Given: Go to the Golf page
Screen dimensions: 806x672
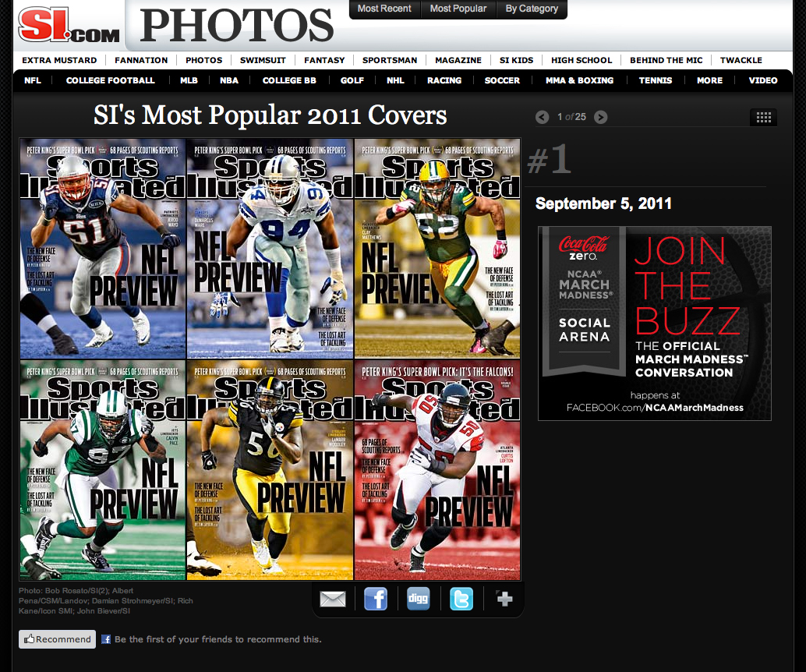Looking at the screenshot, I should tap(352, 80).
